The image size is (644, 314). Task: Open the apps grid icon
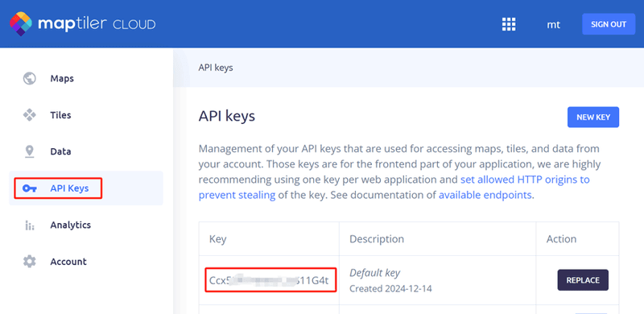tap(509, 24)
